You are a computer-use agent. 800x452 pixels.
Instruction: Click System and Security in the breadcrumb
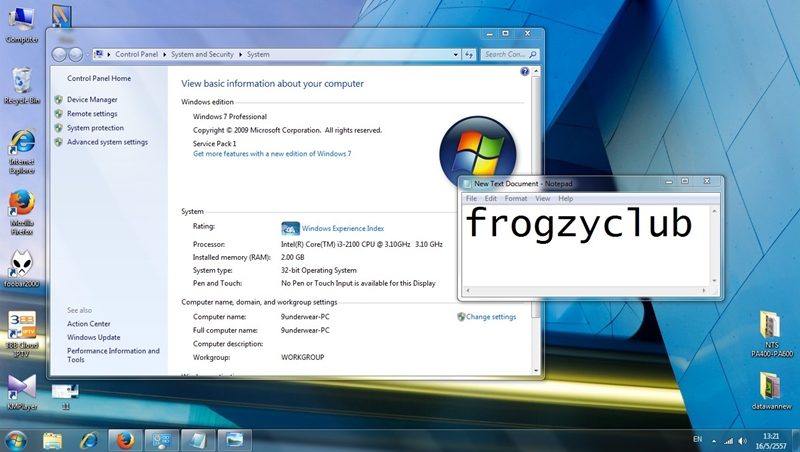click(x=202, y=54)
